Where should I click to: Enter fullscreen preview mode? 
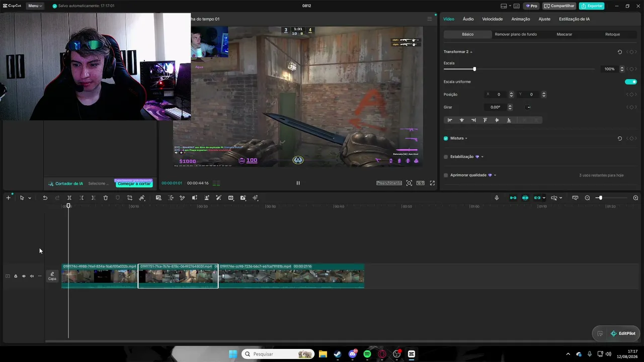click(x=432, y=183)
